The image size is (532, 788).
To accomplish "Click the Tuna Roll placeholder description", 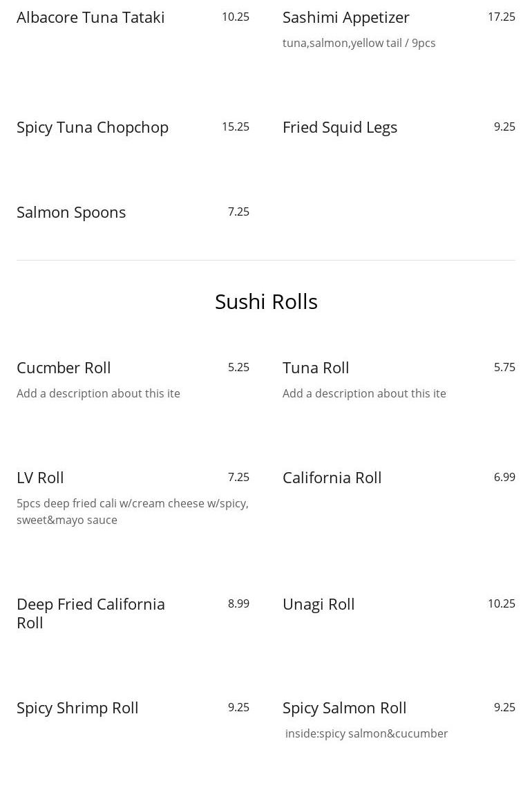I will (364, 393).
